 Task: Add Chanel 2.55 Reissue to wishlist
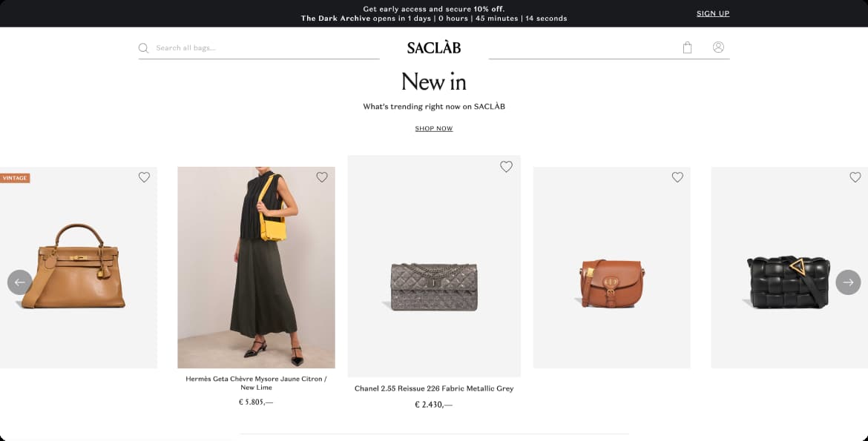pos(506,167)
